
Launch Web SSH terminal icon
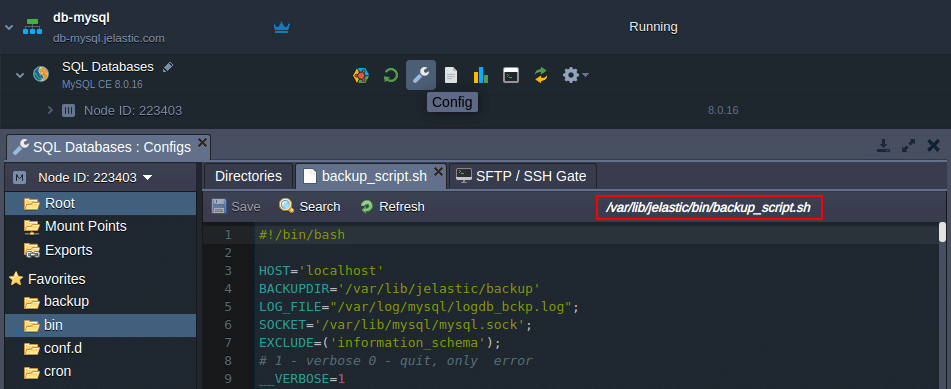click(511, 75)
